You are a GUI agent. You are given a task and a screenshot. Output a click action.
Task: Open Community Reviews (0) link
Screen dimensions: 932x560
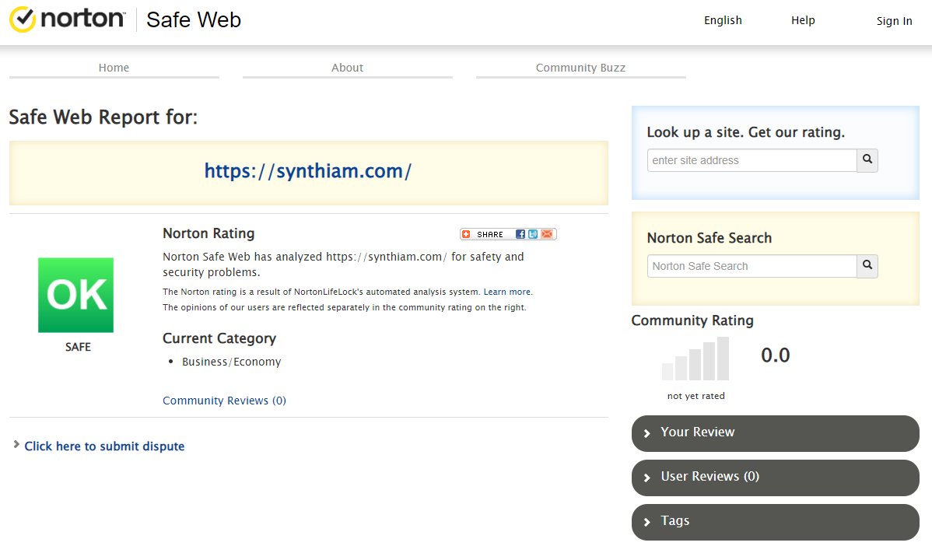[x=224, y=401]
